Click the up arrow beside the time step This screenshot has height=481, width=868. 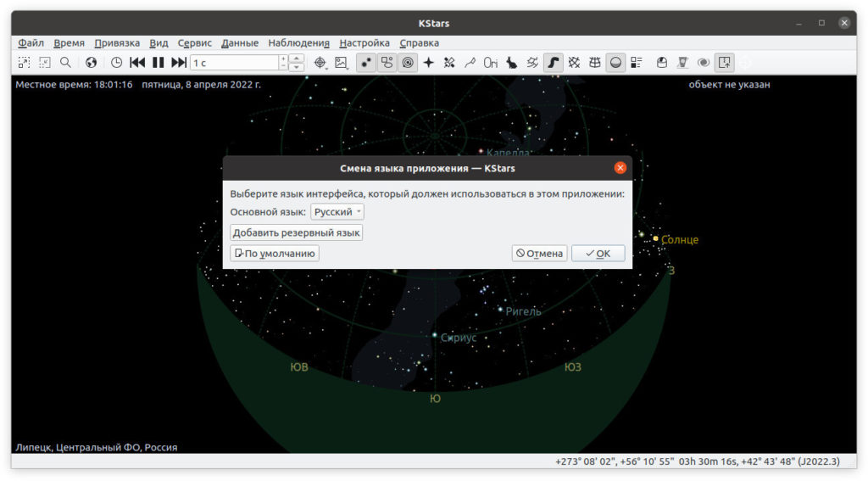point(297,59)
